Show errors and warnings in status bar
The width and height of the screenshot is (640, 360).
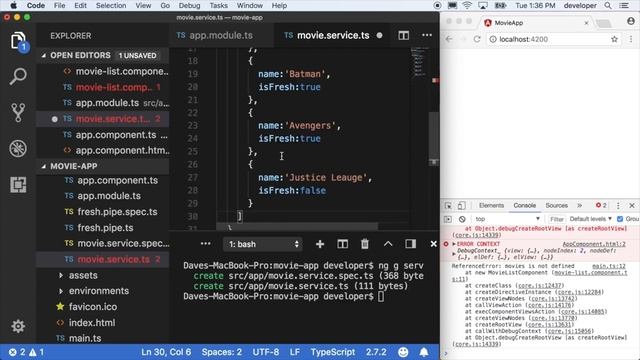tap(27, 352)
